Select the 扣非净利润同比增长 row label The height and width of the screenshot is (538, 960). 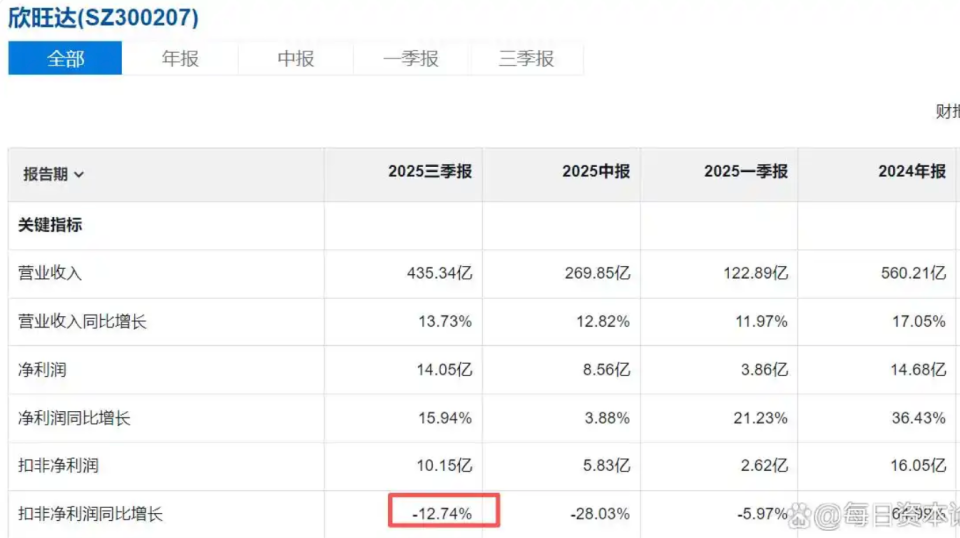pyautogui.click(x=90, y=514)
